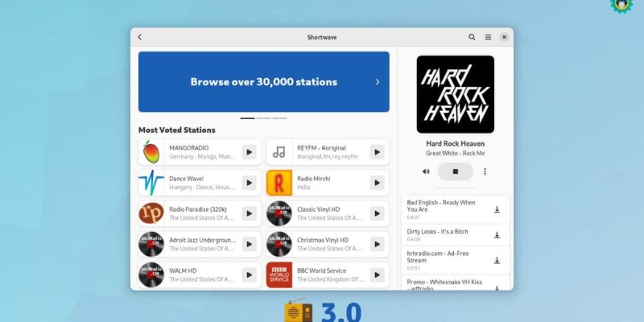Select Promo - Whitesnake VH Kiss entry
Image resolution: width=644 pixels, height=322 pixels.
point(456,283)
